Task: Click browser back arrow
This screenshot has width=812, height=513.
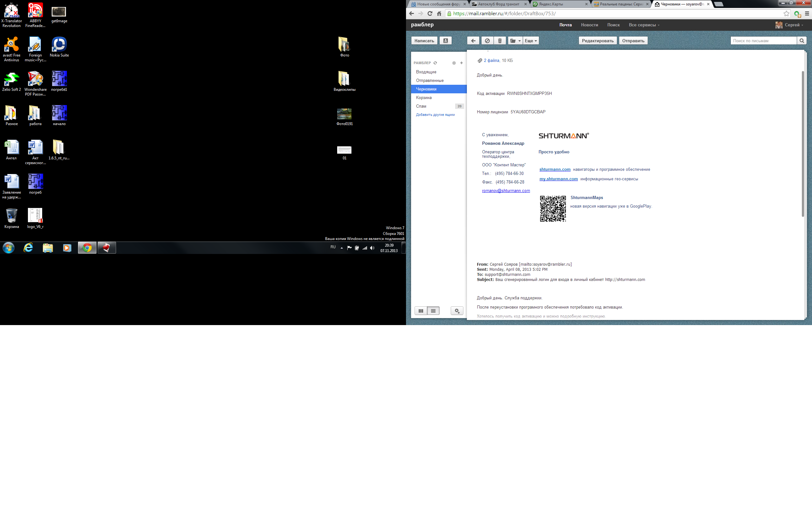Action: pyautogui.click(x=411, y=14)
